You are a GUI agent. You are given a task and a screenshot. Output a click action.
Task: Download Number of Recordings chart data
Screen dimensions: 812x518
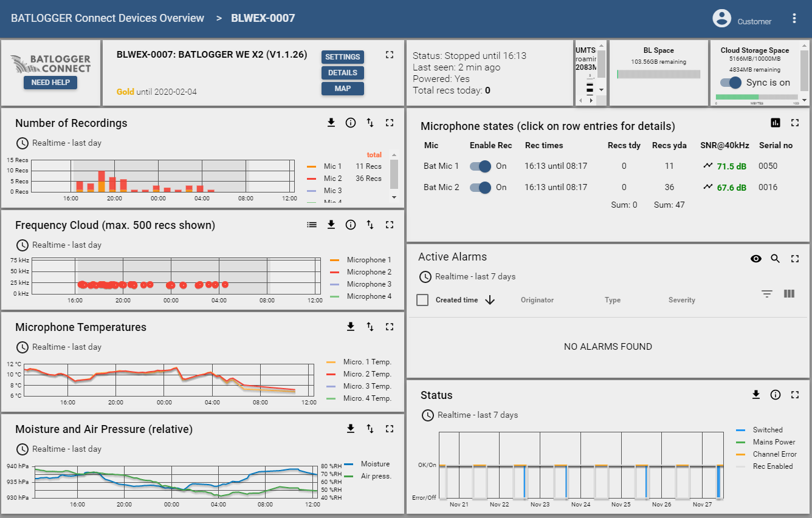pyautogui.click(x=331, y=123)
